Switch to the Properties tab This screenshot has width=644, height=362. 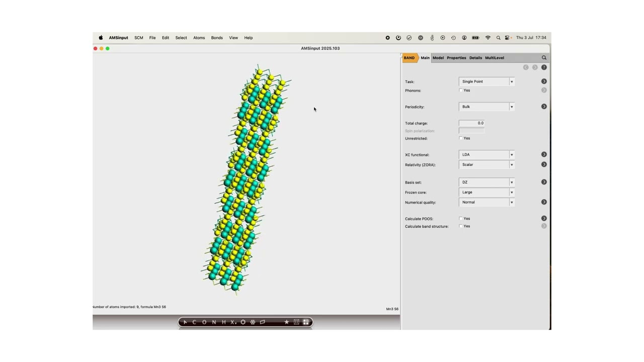(x=456, y=58)
